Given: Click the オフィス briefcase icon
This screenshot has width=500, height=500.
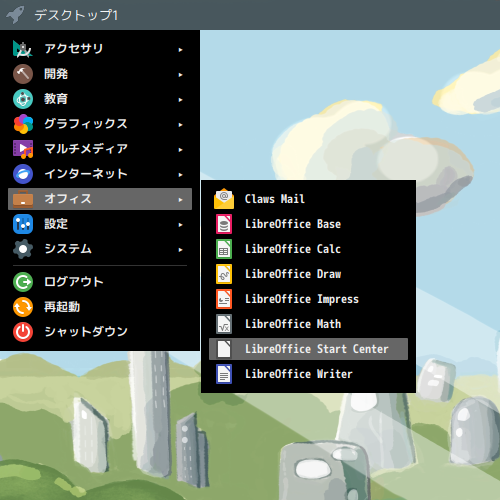Looking at the screenshot, I should [x=23, y=199].
